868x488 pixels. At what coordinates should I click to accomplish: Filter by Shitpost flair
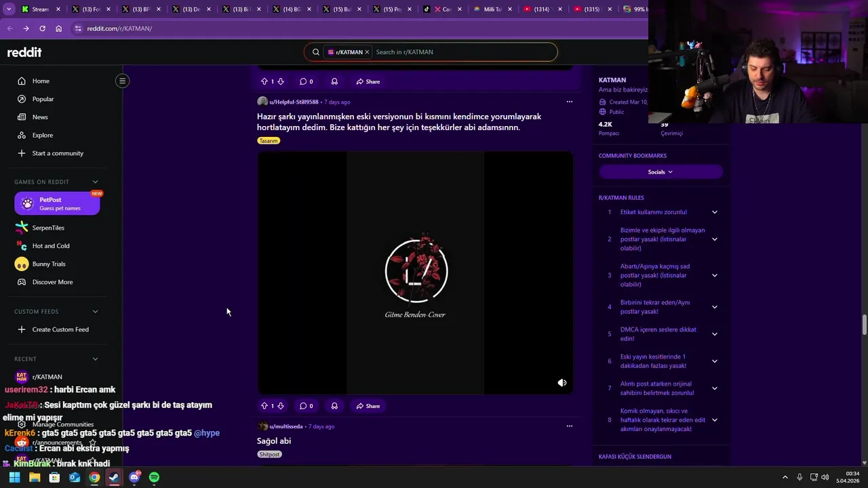coord(269,454)
